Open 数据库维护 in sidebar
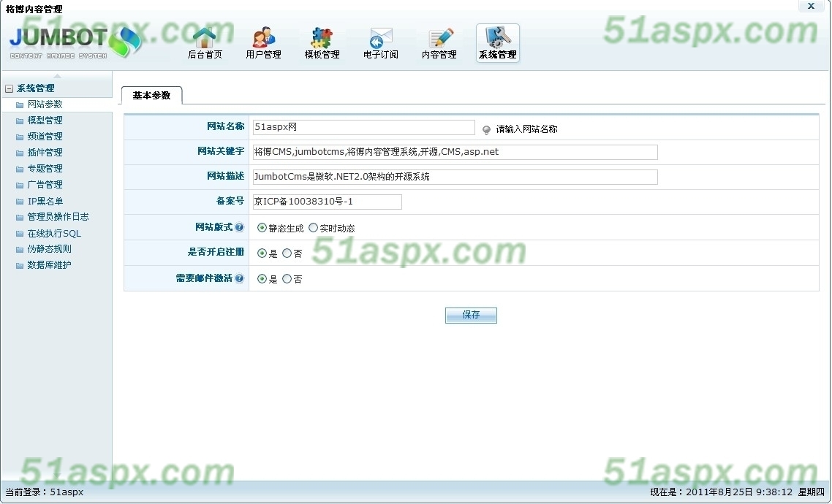The image size is (832, 504). pos(49,265)
